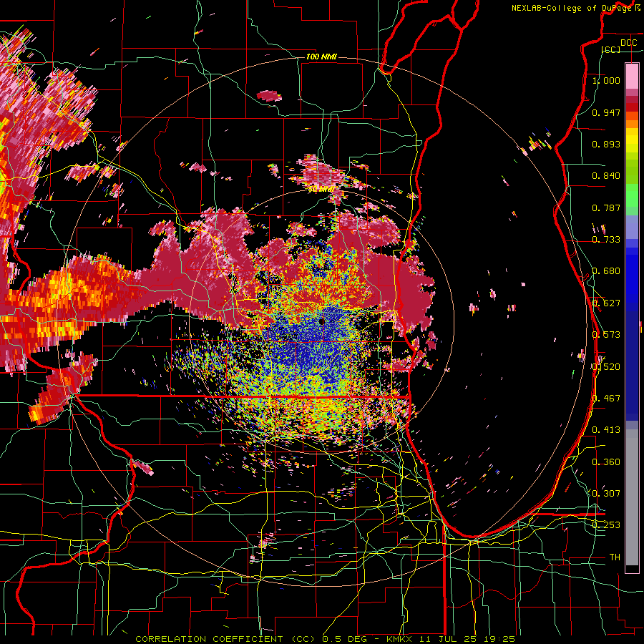Click the TH label at scale bottom
644x644 pixels.
pyautogui.click(x=615, y=557)
